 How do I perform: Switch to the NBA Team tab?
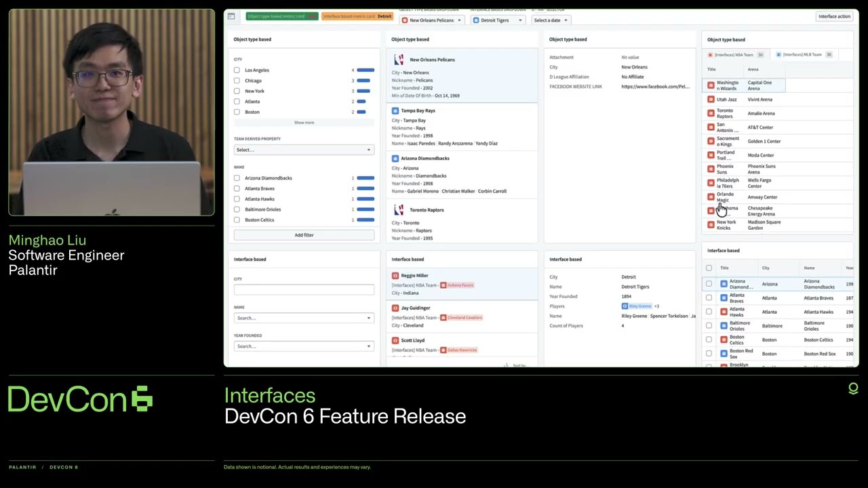pos(736,54)
